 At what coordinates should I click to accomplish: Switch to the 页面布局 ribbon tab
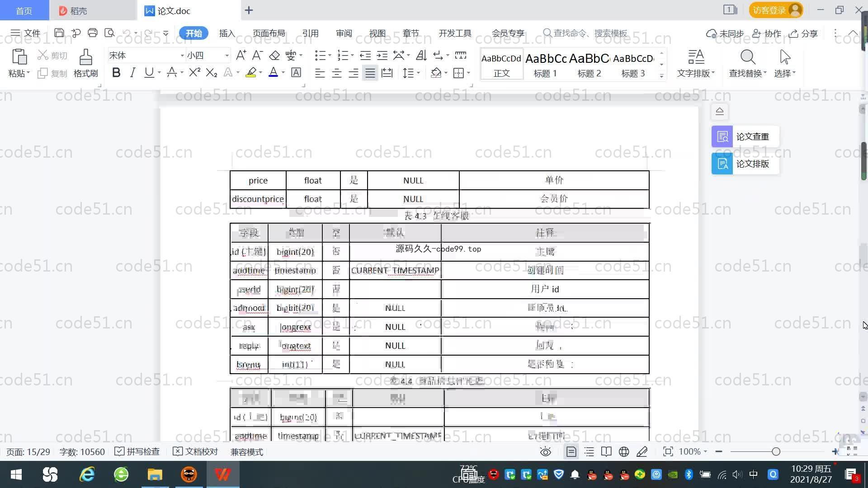point(269,33)
